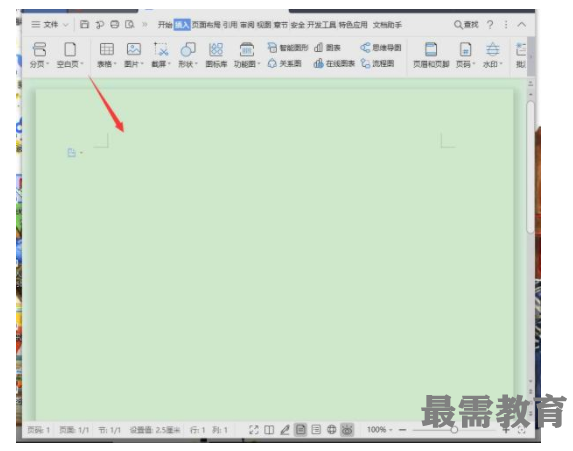Viewport: 573px width, 451px height.
Task: Insert a 空白页 blank page
Action: 70,55
